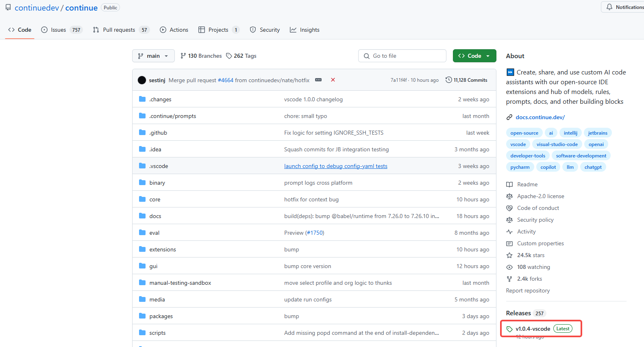Open the Releases 257 heading link
Image resolution: width=644 pixels, height=347 pixels.
526,313
